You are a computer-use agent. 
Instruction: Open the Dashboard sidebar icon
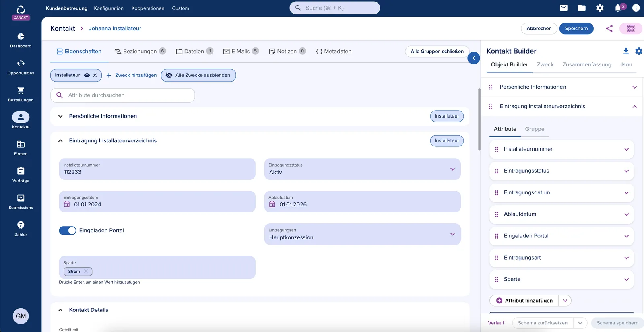[21, 37]
